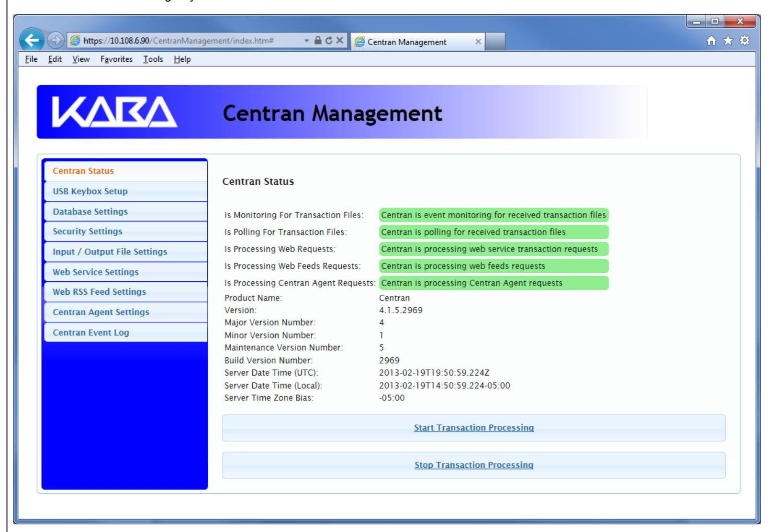Open the Tools menu
This screenshot has width=773, height=532.
pos(153,59)
